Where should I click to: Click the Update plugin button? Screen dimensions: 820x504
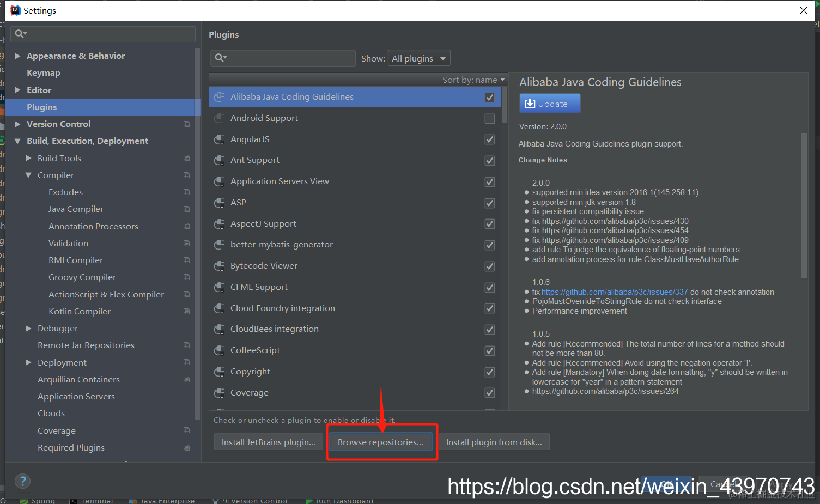click(550, 104)
